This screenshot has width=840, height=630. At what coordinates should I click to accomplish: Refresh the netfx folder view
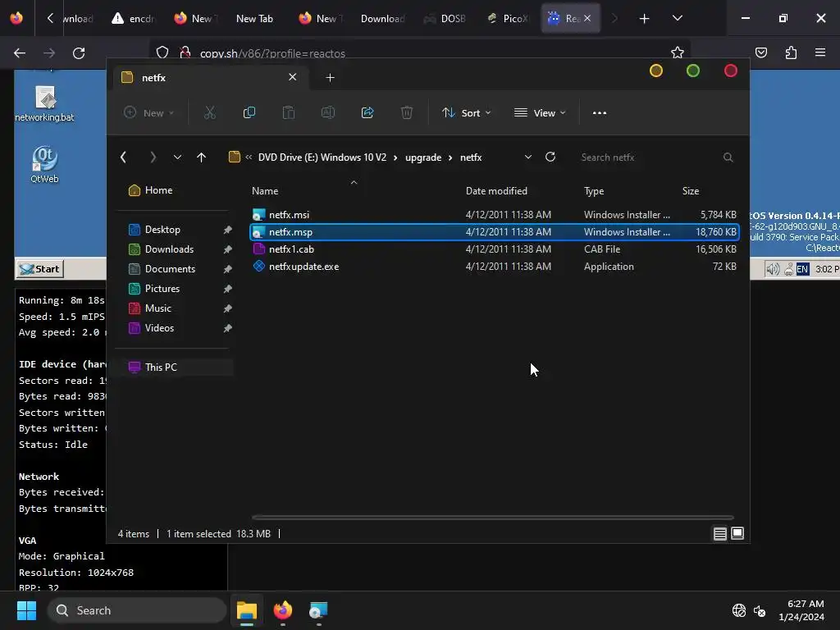click(x=550, y=157)
